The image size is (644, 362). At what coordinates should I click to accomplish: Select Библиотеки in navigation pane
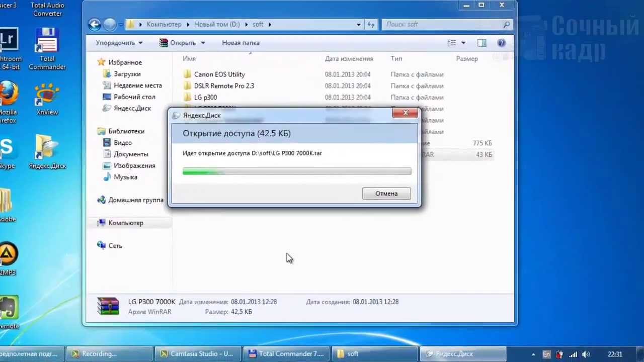point(126,131)
